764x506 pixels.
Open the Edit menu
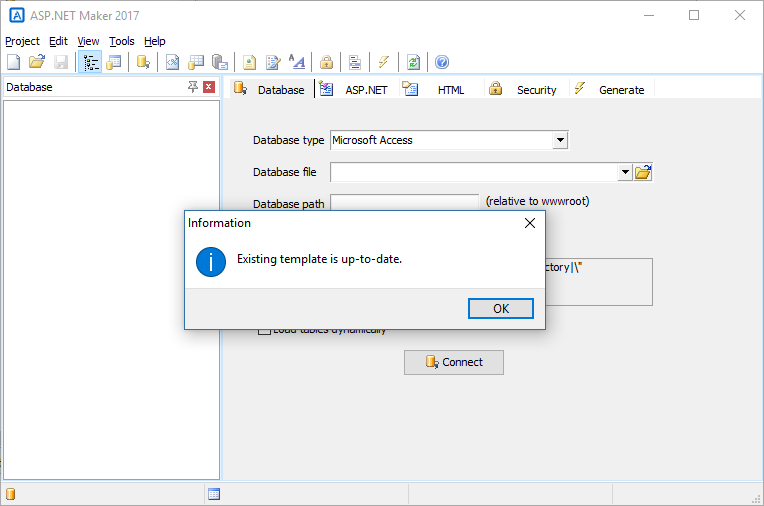(58, 41)
